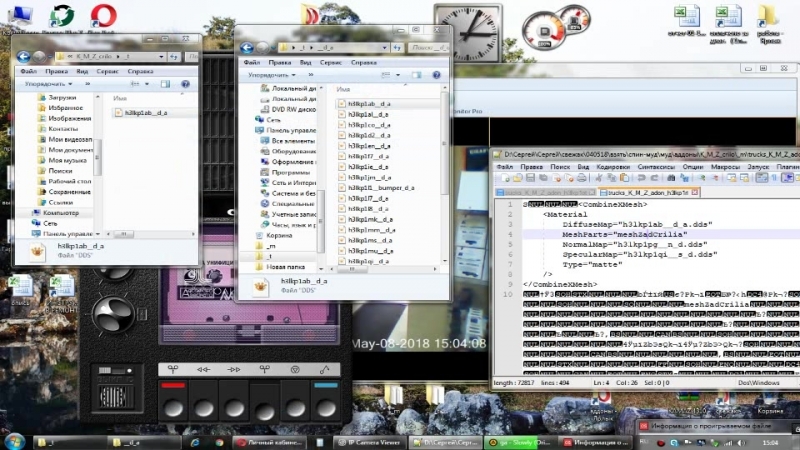Toggle Show All Characters in Notepad++ toolbar
The width and height of the screenshot is (800, 450).
774,178
